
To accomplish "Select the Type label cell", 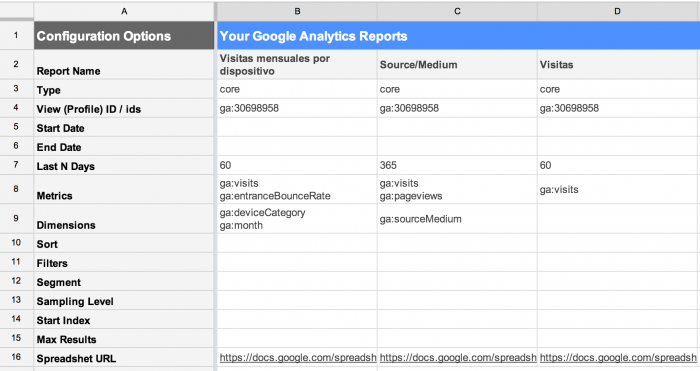I will point(124,89).
